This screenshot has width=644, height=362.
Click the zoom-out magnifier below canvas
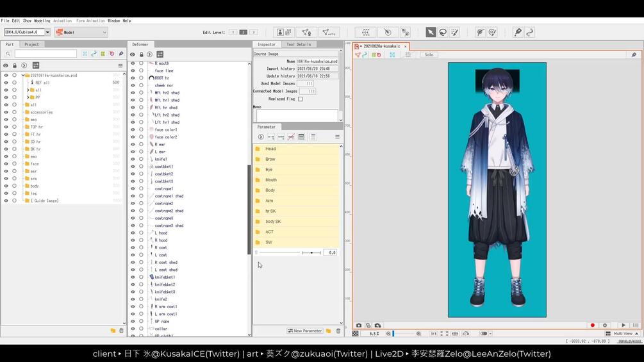tap(388, 334)
